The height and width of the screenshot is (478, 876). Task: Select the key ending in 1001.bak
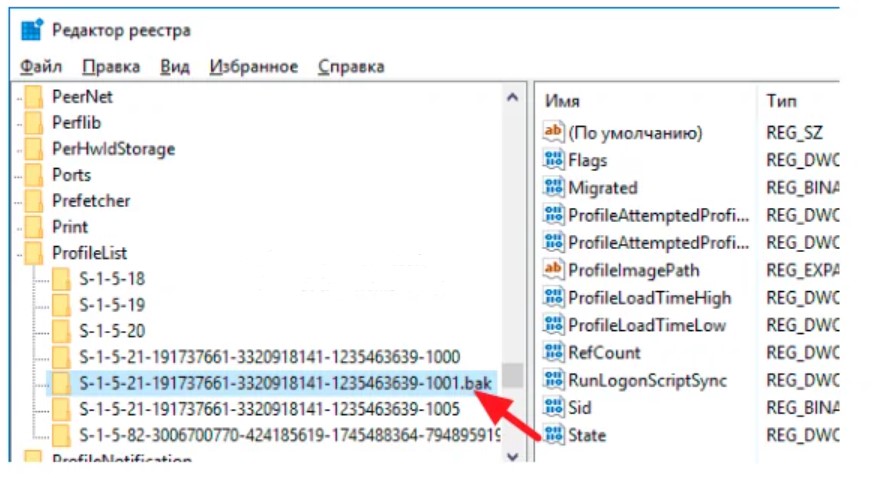(285, 383)
